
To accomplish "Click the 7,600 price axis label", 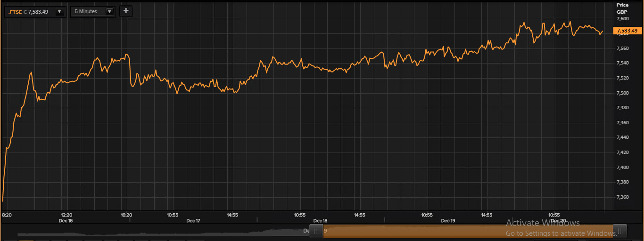I will click(x=622, y=19).
